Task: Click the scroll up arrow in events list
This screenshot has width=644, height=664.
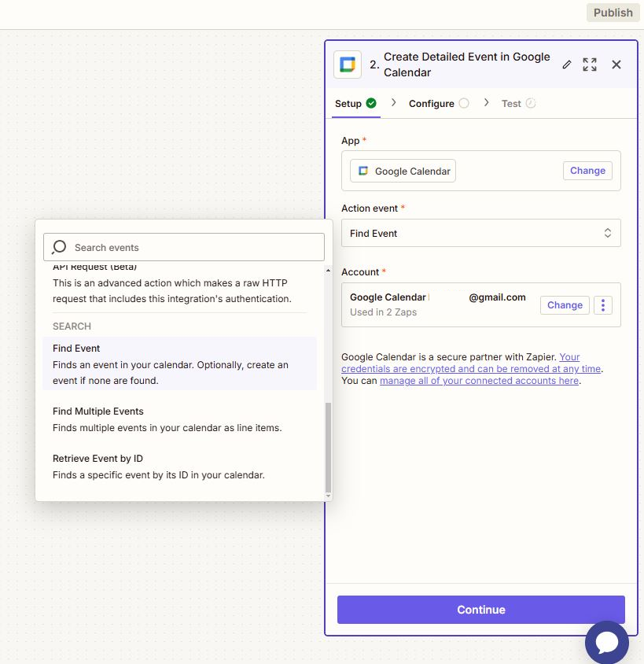Action: 328,270
